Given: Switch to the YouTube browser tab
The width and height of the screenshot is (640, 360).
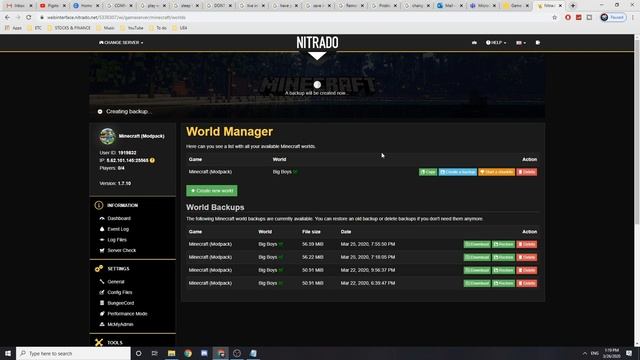Looking at the screenshot, I should coord(52,6).
